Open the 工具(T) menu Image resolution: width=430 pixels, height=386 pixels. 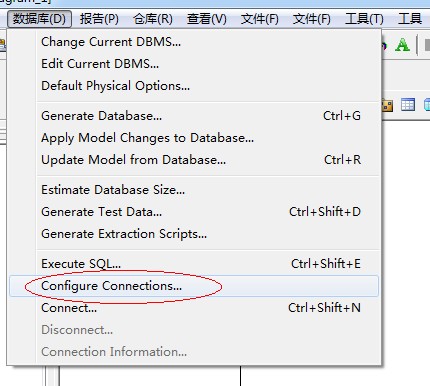click(364, 19)
